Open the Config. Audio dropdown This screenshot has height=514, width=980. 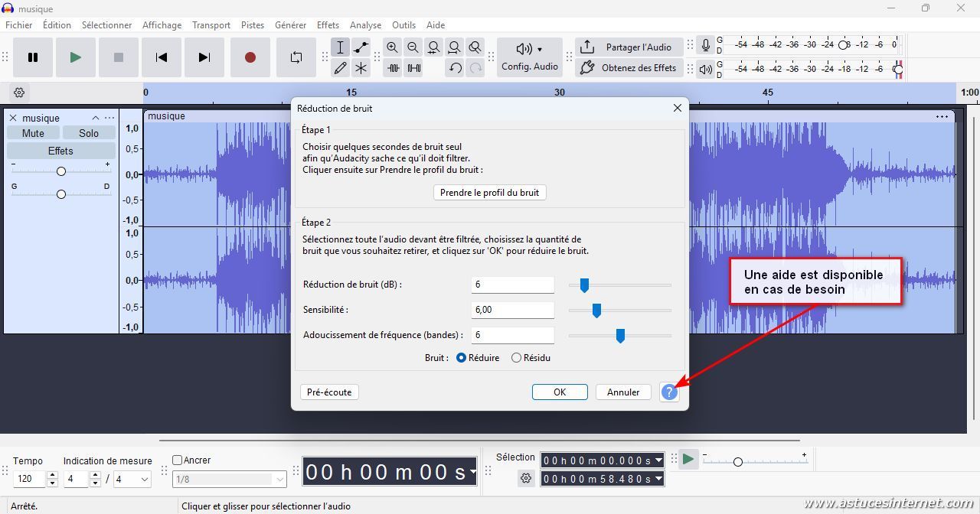click(530, 57)
